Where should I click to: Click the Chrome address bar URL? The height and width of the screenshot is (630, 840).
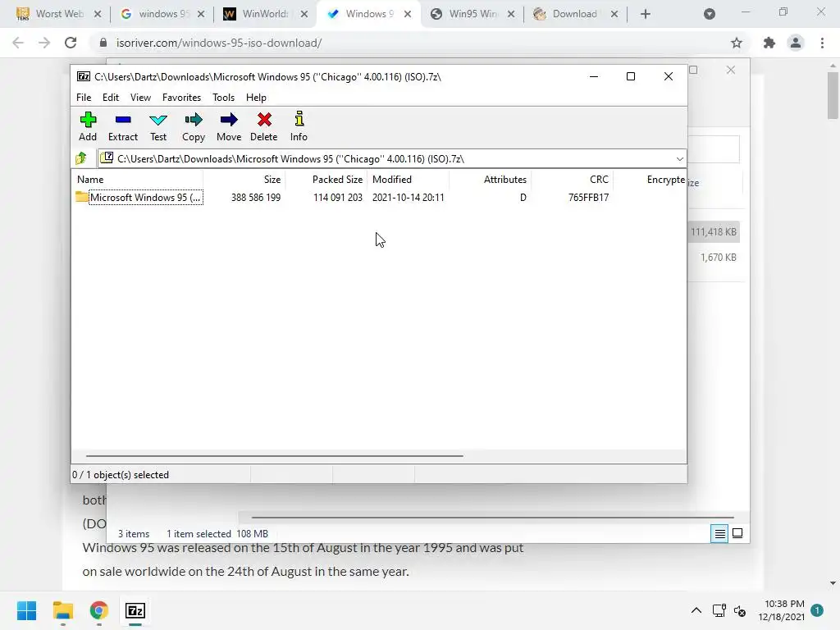[218, 43]
